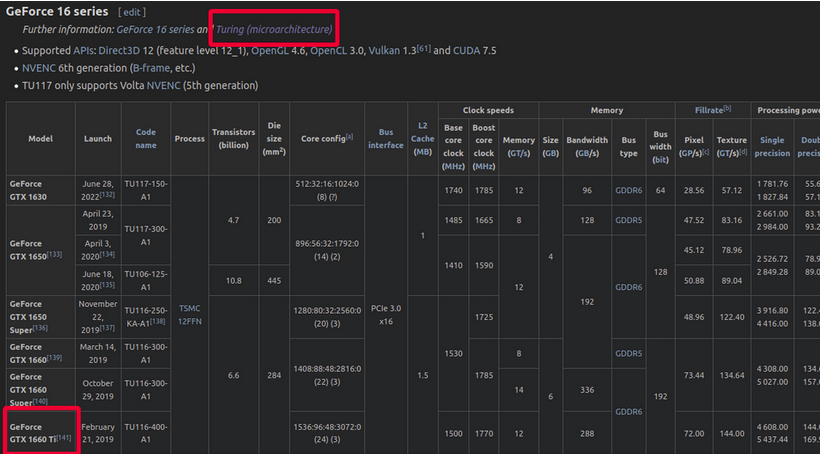Click the Code name column header link
This screenshot has width=820, height=454.
pyautogui.click(x=145, y=139)
